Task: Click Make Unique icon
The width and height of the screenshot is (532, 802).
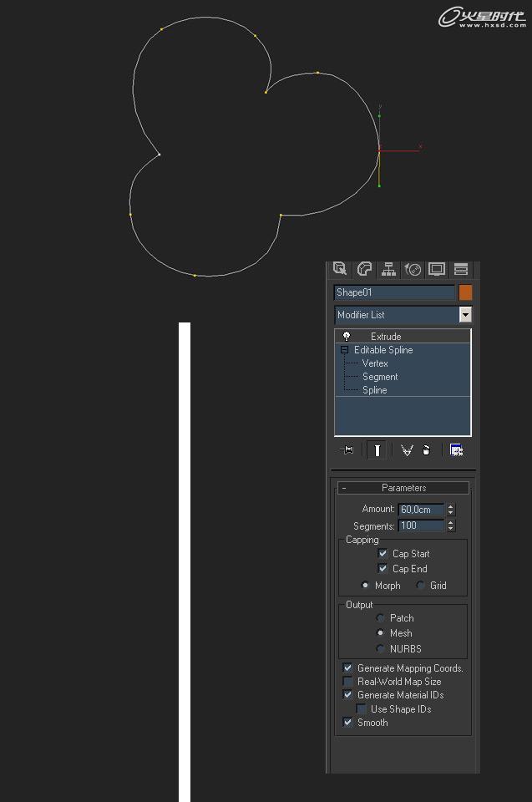Action: click(407, 450)
